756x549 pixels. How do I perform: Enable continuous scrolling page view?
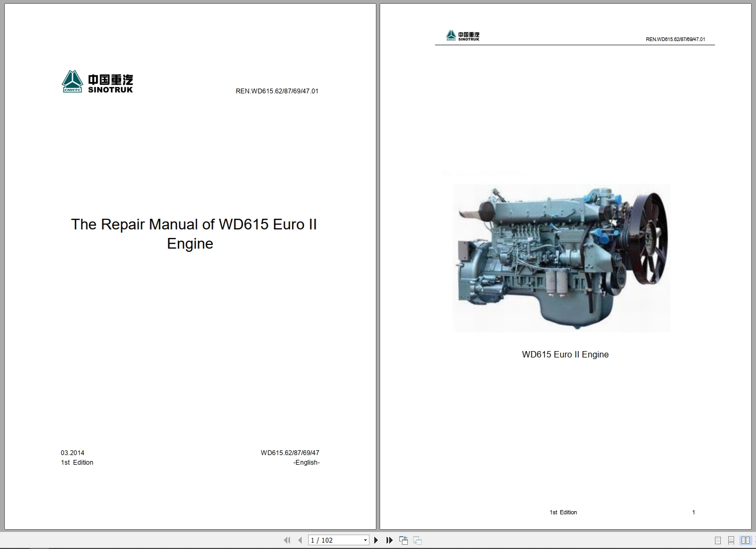point(731,540)
